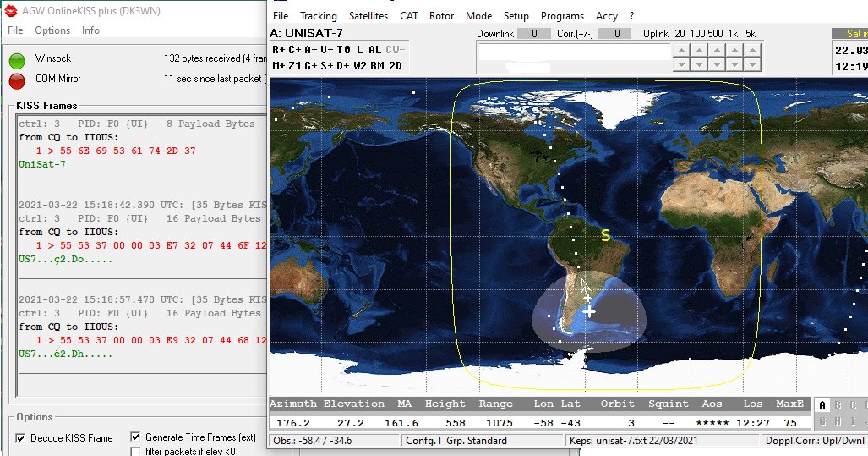
Task: Open the CAT menu
Action: click(408, 16)
